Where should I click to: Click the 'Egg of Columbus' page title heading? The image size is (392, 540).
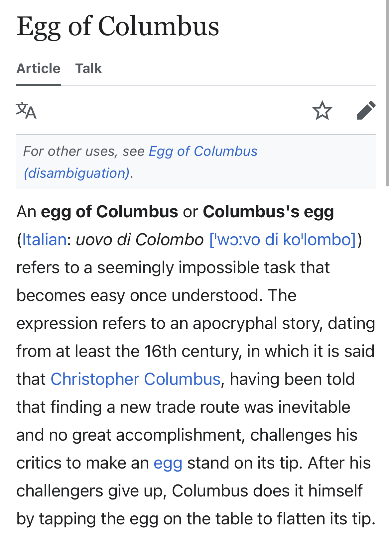(118, 27)
